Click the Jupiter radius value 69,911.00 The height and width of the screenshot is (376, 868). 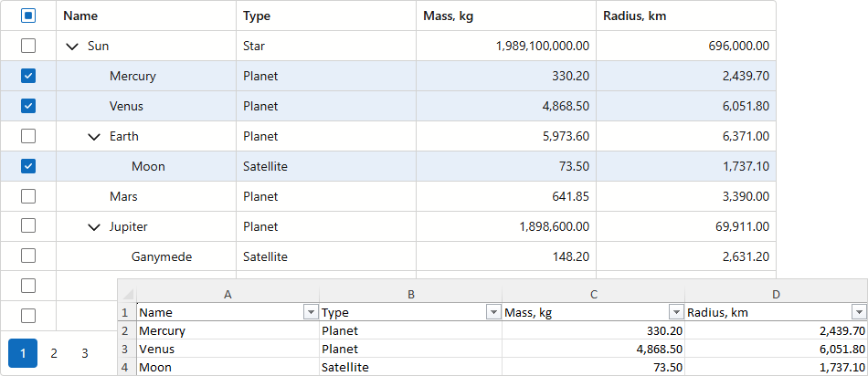point(742,226)
